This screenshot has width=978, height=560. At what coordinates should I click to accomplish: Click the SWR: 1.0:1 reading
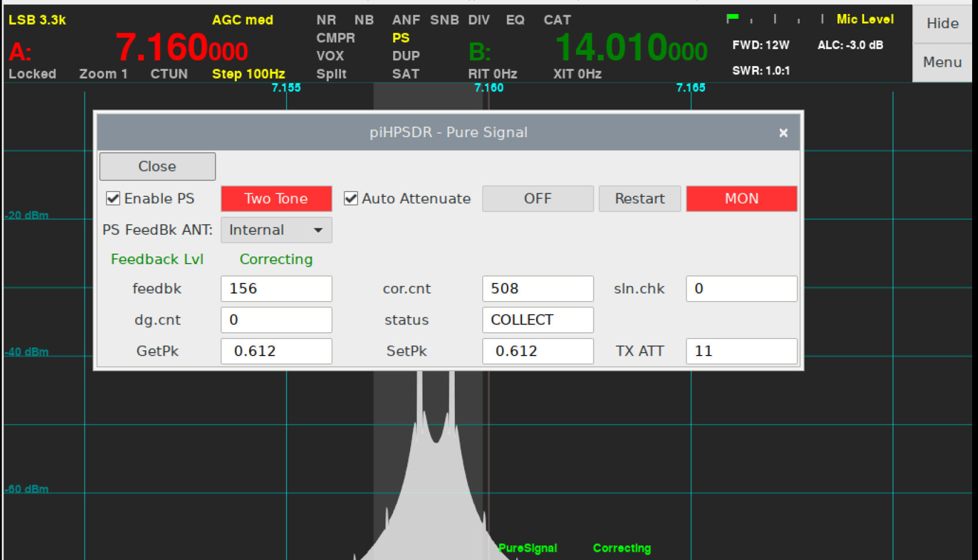tap(761, 71)
